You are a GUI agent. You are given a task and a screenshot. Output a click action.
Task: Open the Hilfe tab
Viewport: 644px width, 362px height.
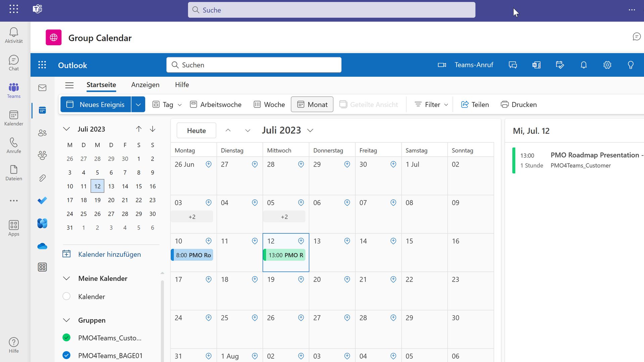coord(182,85)
